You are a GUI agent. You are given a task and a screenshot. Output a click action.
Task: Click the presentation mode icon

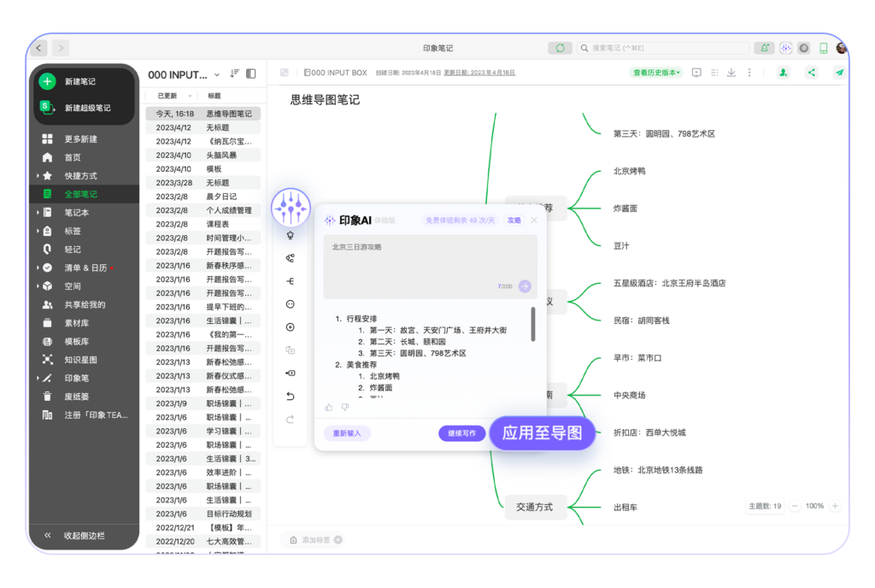point(696,73)
